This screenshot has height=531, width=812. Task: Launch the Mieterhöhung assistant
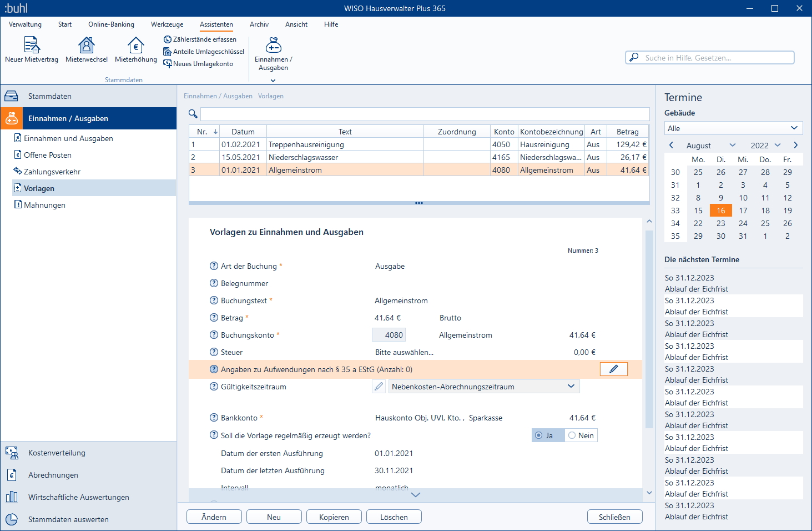click(x=136, y=49)
